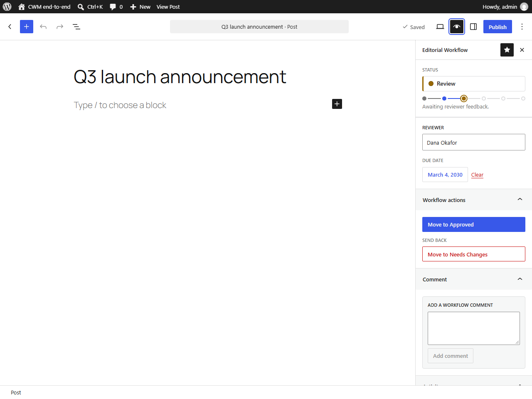The image size is (532, 399).
Task: Click Move to Approved
Action: pos(474,224)
